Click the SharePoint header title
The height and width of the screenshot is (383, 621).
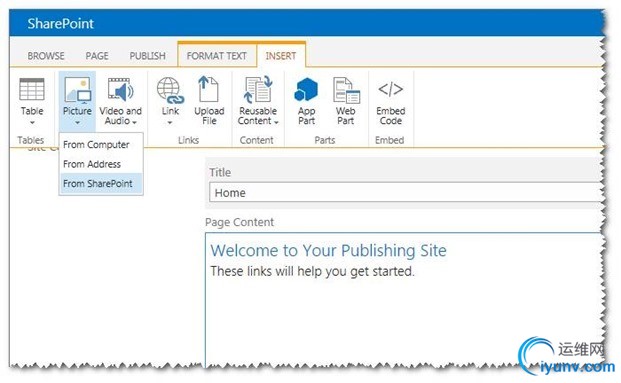click(x=61, y=23)
